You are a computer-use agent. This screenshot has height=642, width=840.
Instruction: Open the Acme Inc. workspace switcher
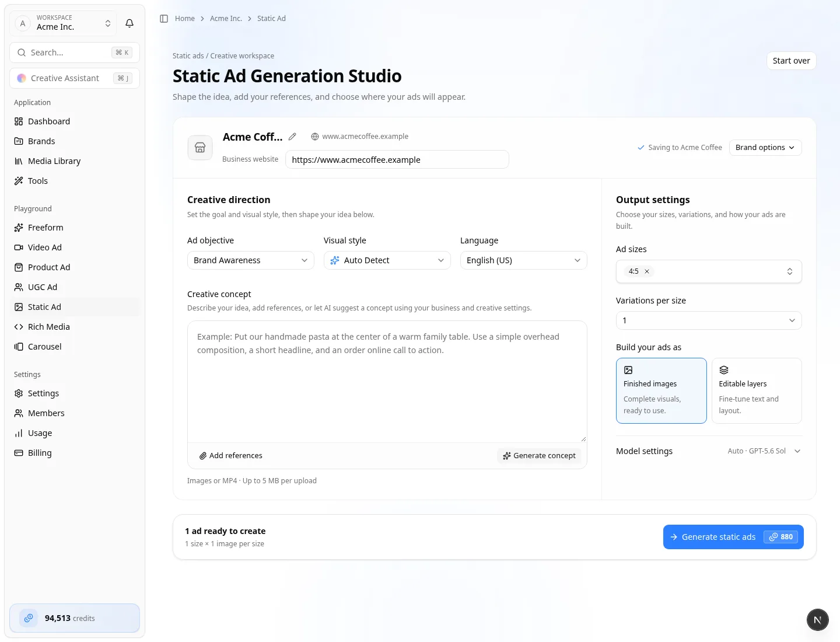(x=63, y=23)
